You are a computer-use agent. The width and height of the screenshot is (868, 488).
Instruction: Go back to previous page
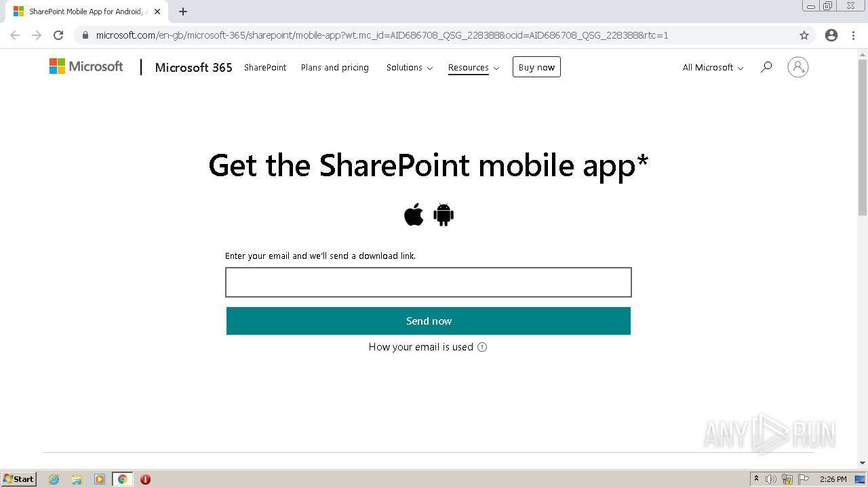pos(15,35)
